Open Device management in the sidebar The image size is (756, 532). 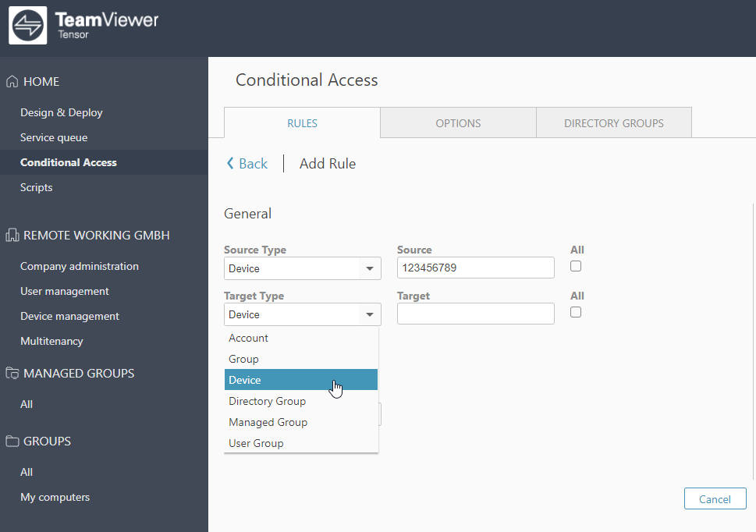(69, 316)
